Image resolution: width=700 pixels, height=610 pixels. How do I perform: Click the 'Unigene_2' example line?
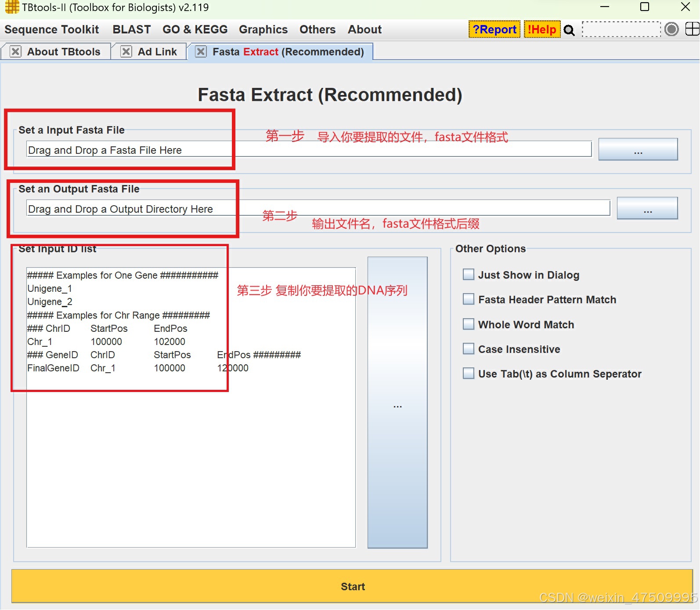(50, 302)
